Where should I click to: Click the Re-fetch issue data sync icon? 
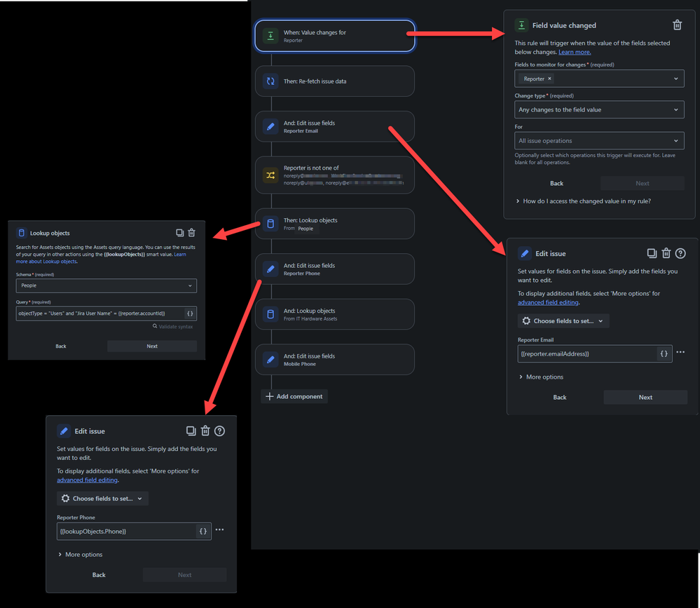point(270,81)
